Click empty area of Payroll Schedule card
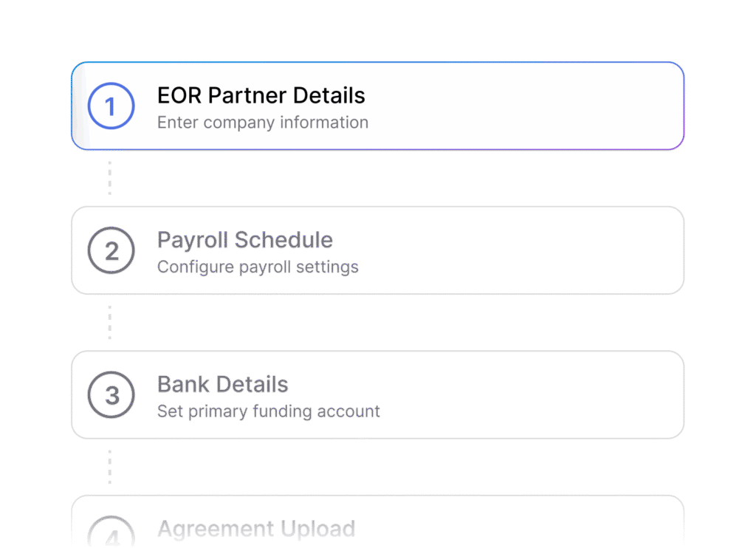Viewport: 756px width, 548px height. [520, 250]
